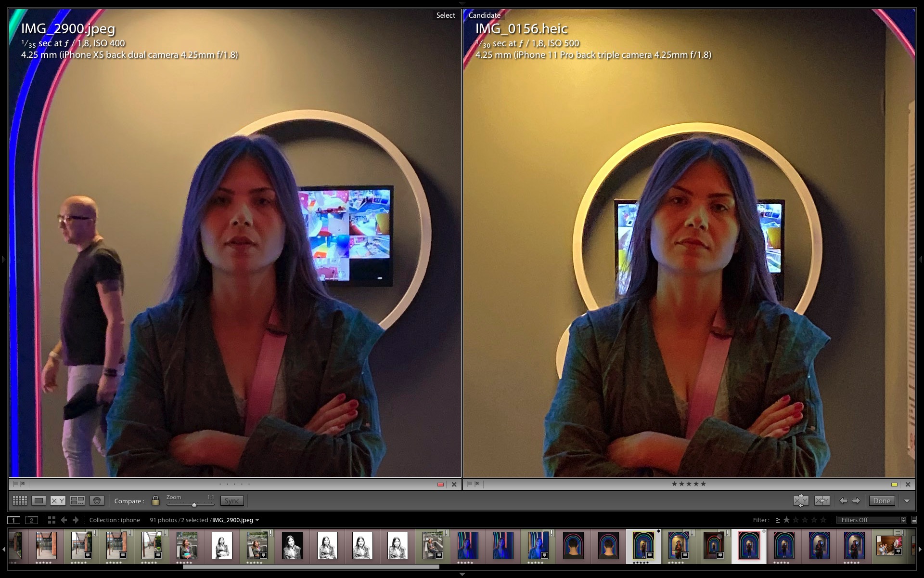
Task: Deselect the Candidate photo with its X
Action: click(908, 485)
